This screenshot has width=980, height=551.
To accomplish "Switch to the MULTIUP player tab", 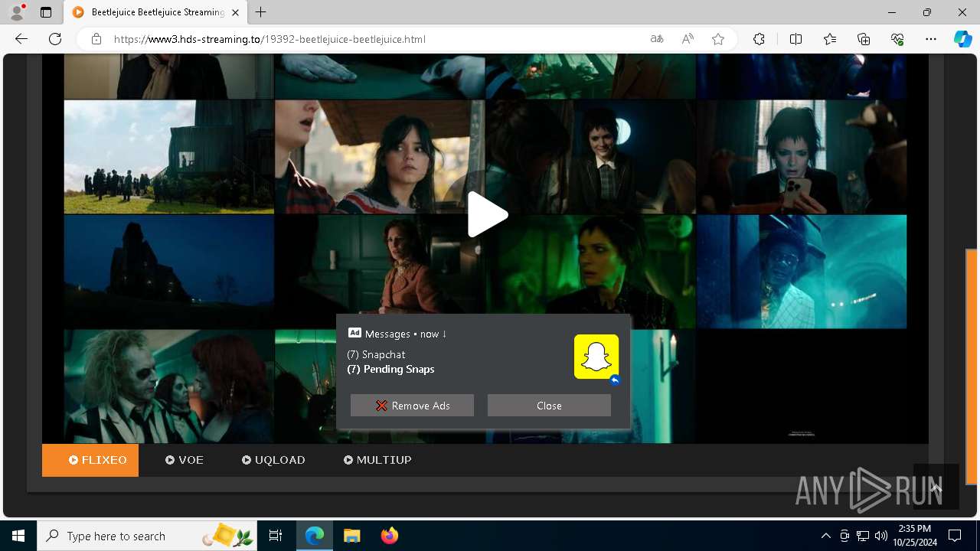I will 377,460.
